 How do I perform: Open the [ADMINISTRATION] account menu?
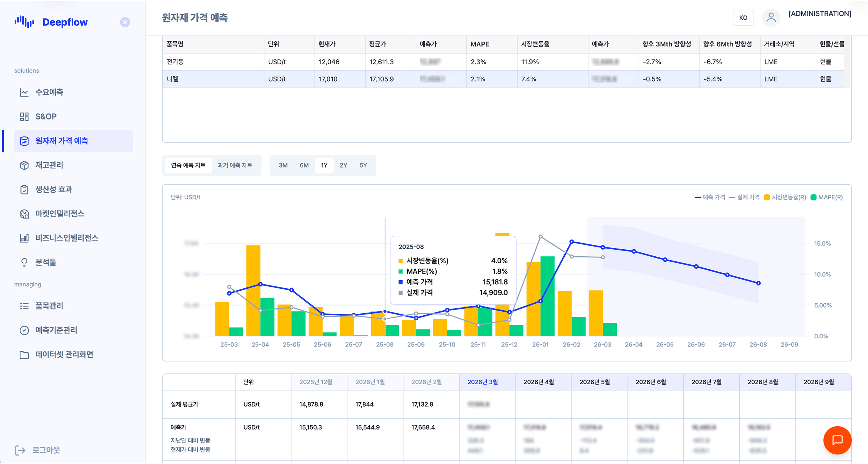(820, 14)
